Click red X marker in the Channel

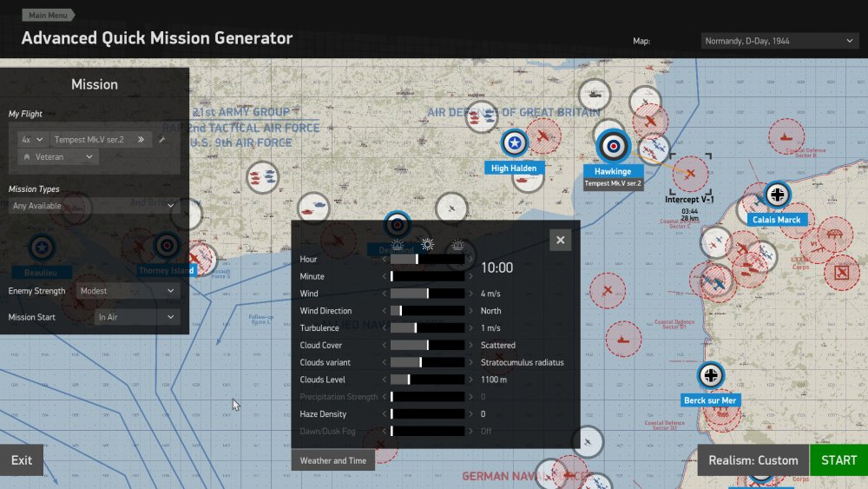[608, 291]
